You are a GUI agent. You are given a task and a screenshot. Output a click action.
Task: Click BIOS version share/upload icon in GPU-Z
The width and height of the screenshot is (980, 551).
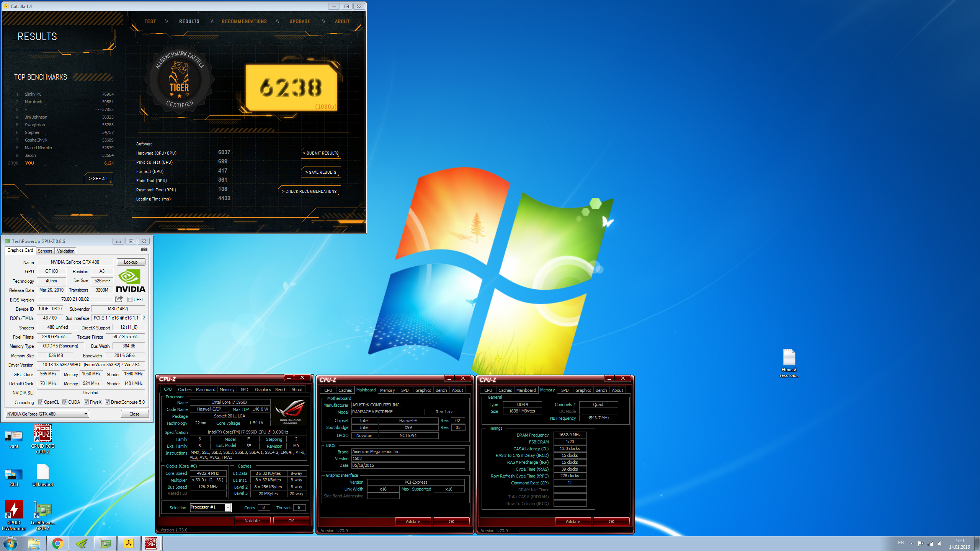click(x=119, y=299)
